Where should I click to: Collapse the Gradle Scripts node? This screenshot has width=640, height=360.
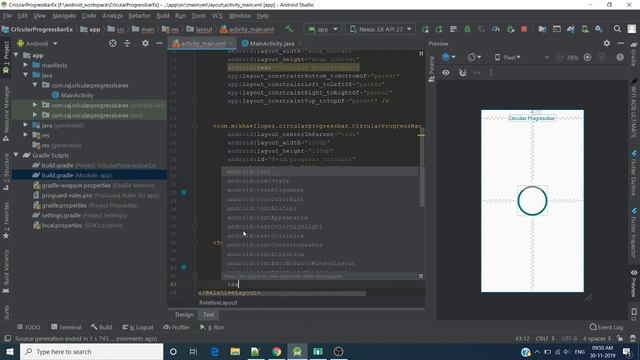coord(16,155)
